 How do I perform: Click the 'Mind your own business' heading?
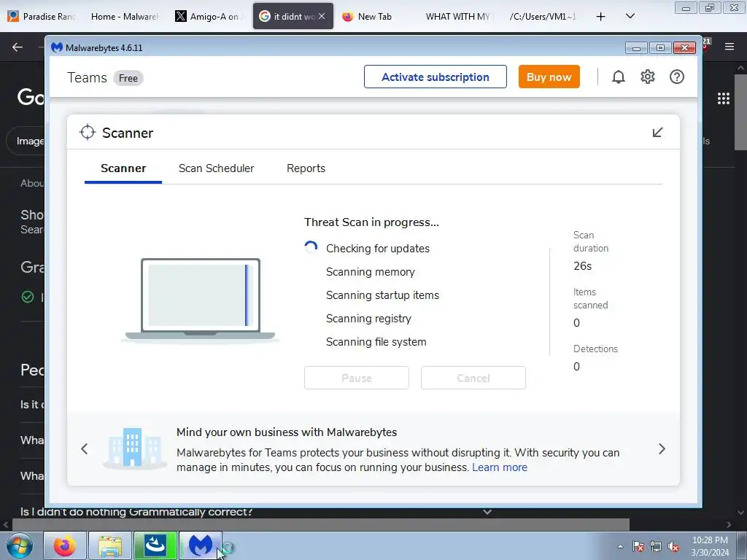(287, 432)
